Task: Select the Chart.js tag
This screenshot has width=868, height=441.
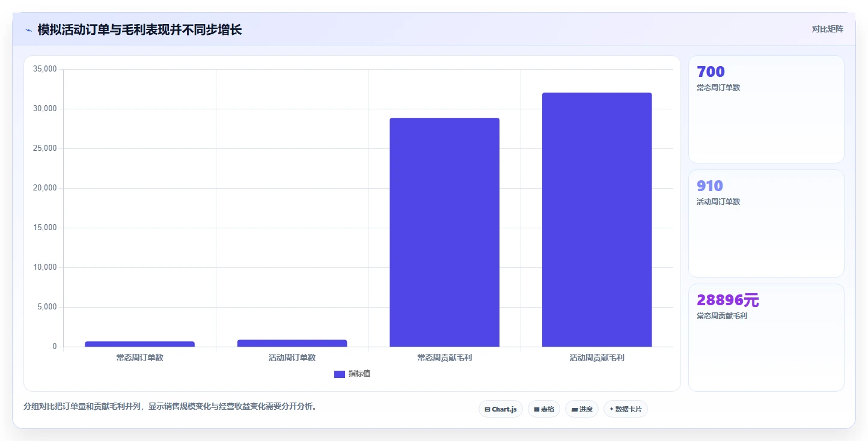Action: [x=501, y=409]
